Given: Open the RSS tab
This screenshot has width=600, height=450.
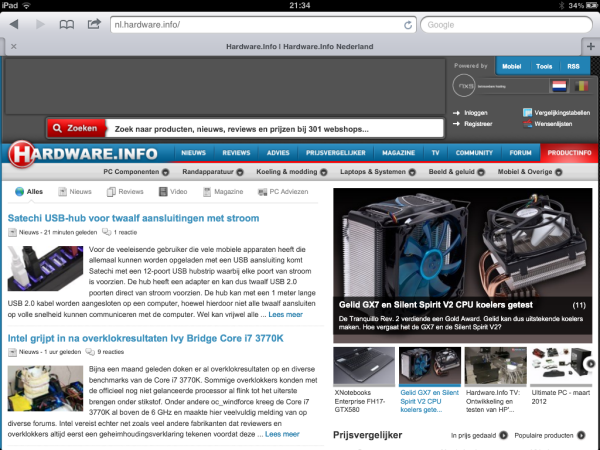Looking at the screenshot, I should [573, 66].
